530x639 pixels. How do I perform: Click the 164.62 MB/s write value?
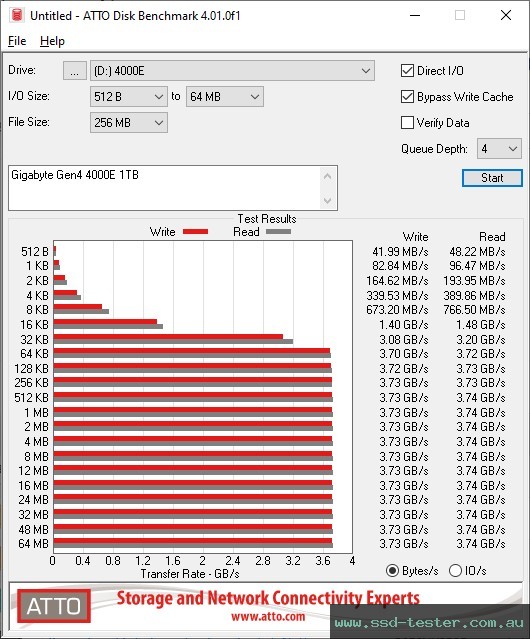[x=397, y=281]
